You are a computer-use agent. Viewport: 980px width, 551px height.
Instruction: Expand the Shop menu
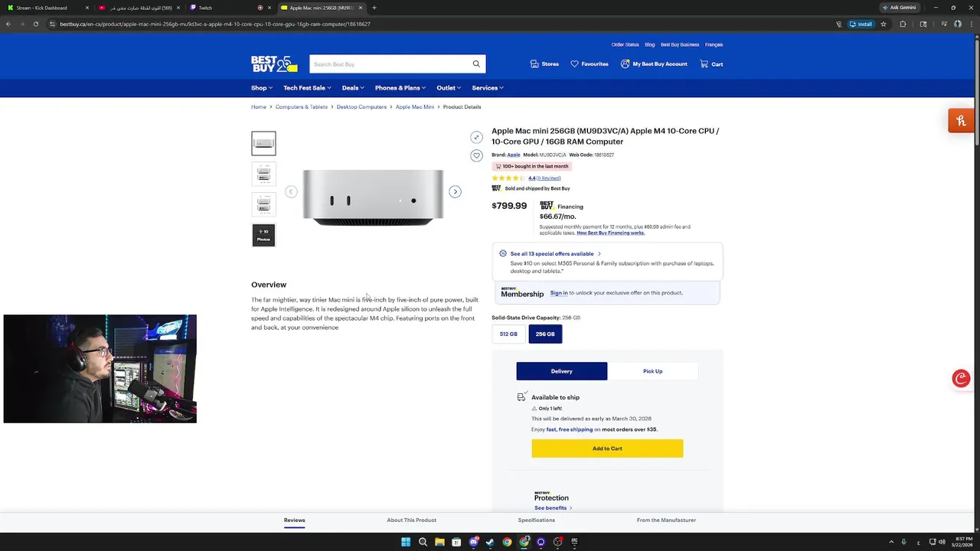click(x=262, y=88)
